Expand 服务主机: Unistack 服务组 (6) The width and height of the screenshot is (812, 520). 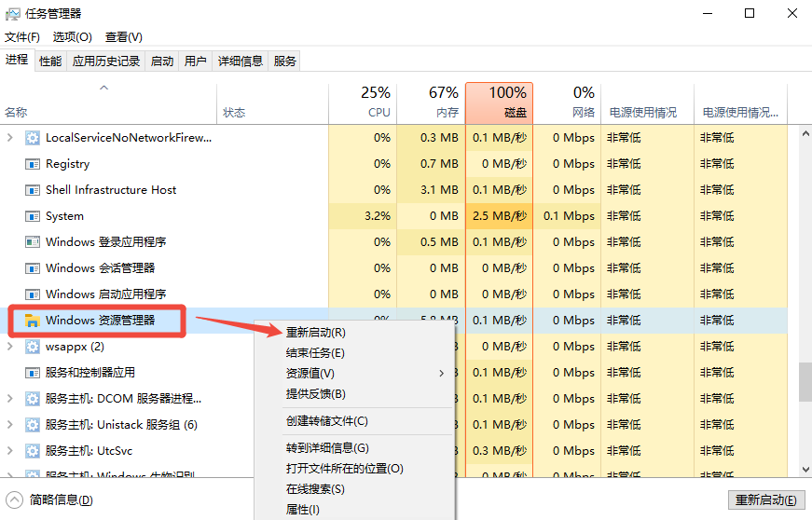click(x=10, y=424)
